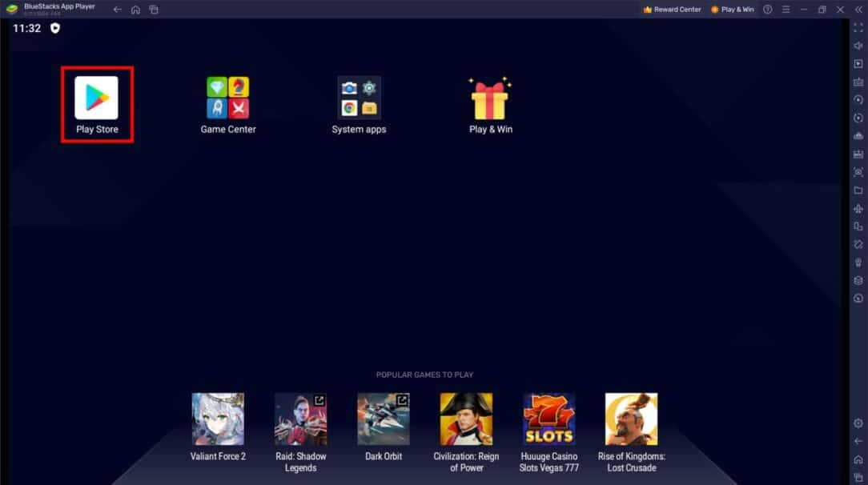The image size is (868, 485).
Task: Return home with the home button
Action: click(x=135, y=9)
